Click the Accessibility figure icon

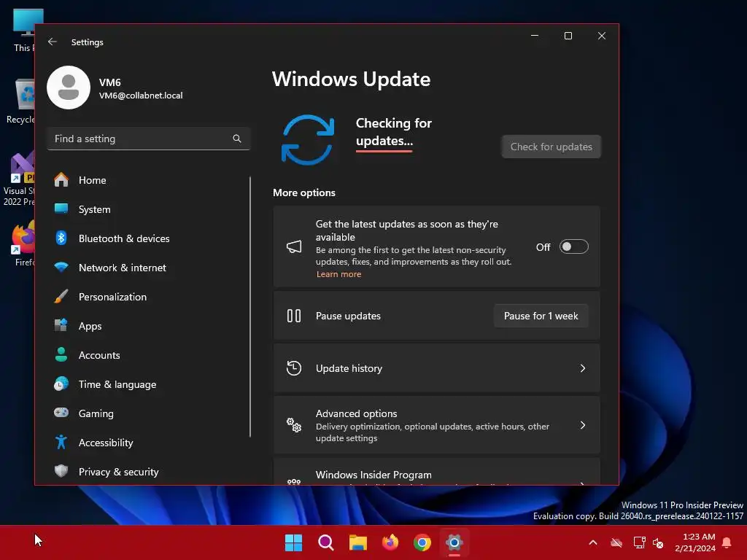click(61, 443)
